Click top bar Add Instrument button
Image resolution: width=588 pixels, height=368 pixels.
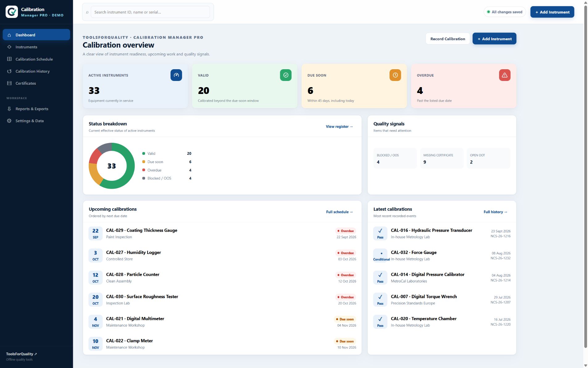[552, 12]
